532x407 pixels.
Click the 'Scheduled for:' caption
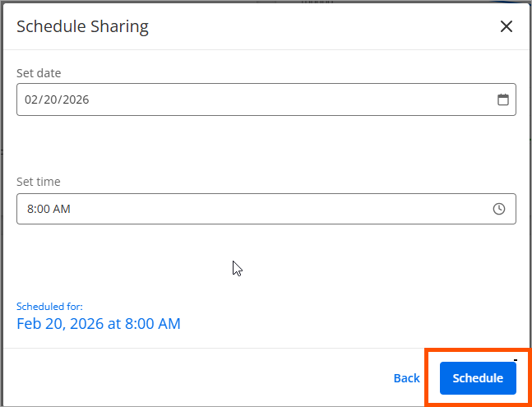click(x=49, y=307)
